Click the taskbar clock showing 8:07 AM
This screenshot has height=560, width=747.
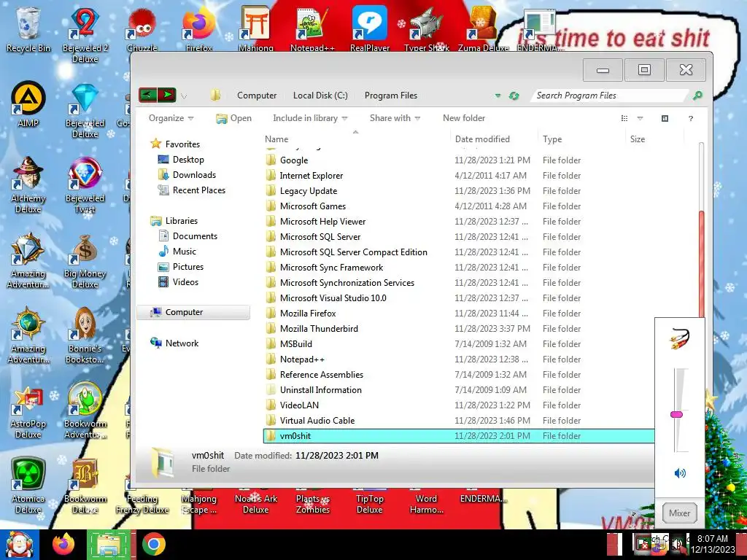pos(713,544)
